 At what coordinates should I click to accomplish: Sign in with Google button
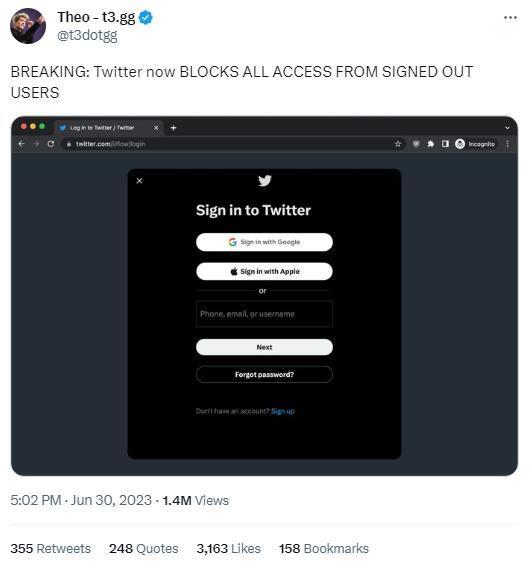(x=264, y=242)
